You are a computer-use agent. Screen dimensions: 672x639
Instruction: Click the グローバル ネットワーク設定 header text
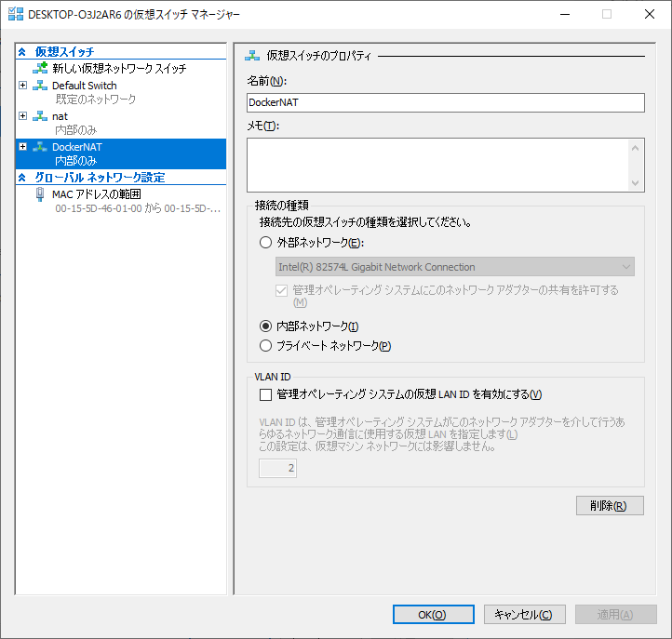[x=100, y=178]
